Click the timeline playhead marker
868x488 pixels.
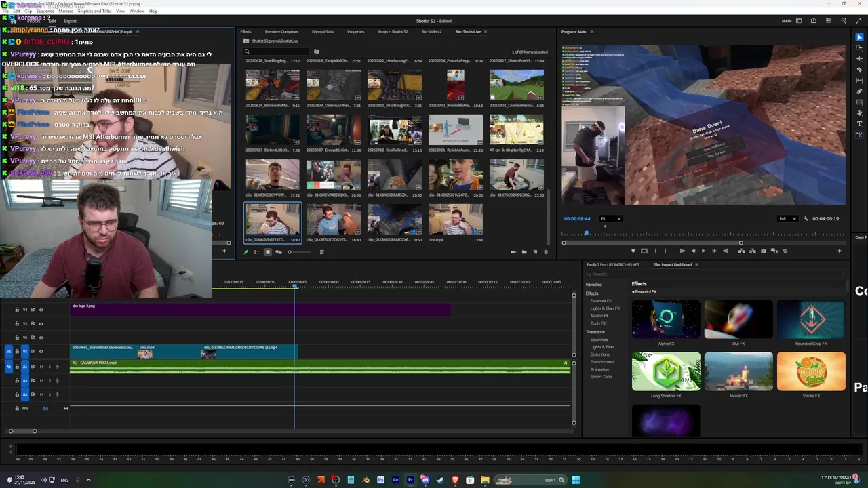(x=295, y=287)
